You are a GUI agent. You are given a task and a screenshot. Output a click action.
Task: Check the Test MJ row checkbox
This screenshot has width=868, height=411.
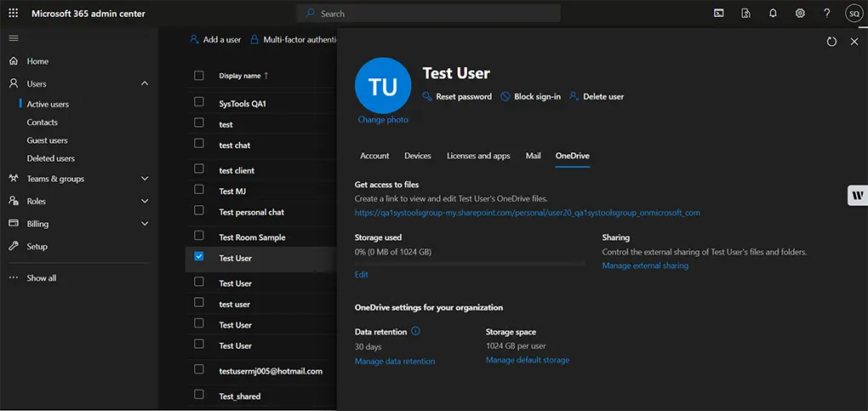click(x=199, y=190)
